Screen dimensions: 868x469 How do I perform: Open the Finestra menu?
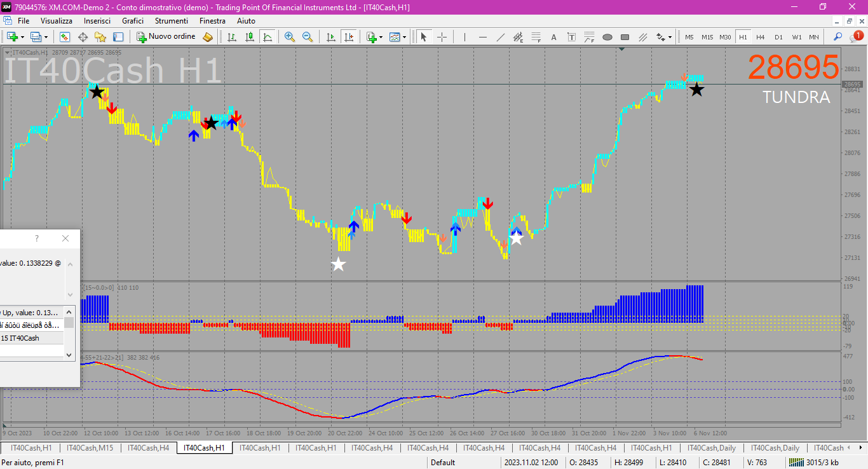click(x=212, y=21)
